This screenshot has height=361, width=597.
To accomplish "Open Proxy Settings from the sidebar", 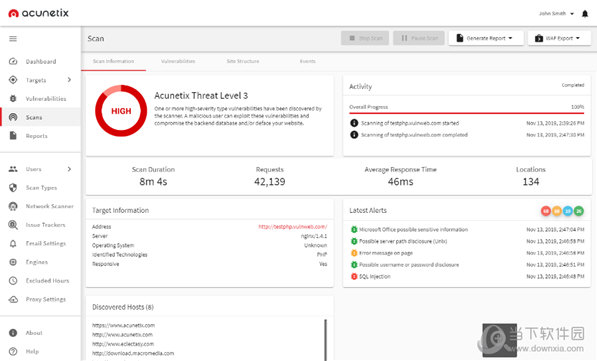I will pos(46,299).
